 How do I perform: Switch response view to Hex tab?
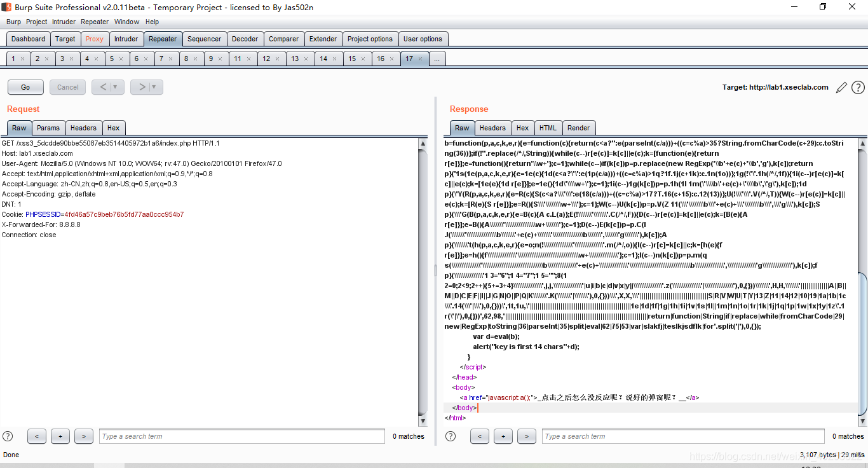point(522,128)
